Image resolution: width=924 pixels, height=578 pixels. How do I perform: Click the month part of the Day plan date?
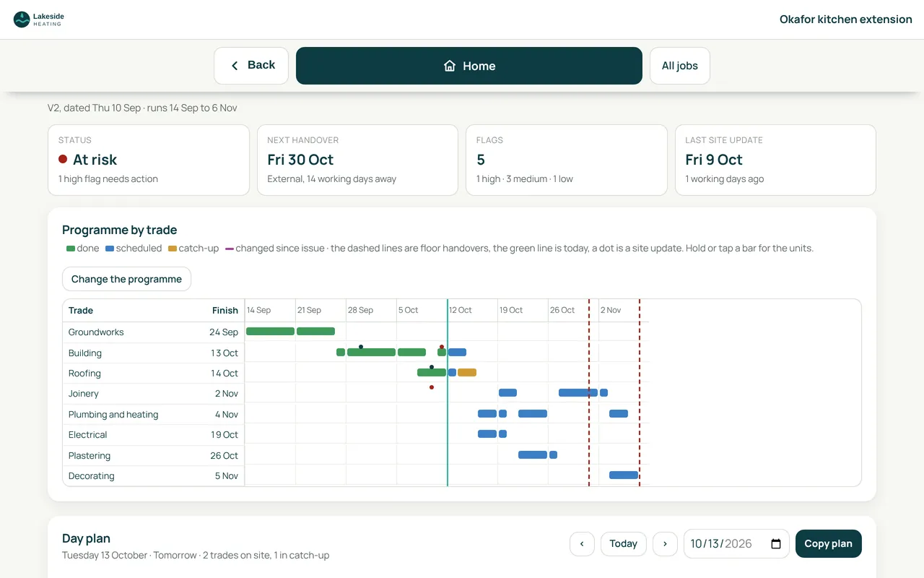click(x=697, y=544)
